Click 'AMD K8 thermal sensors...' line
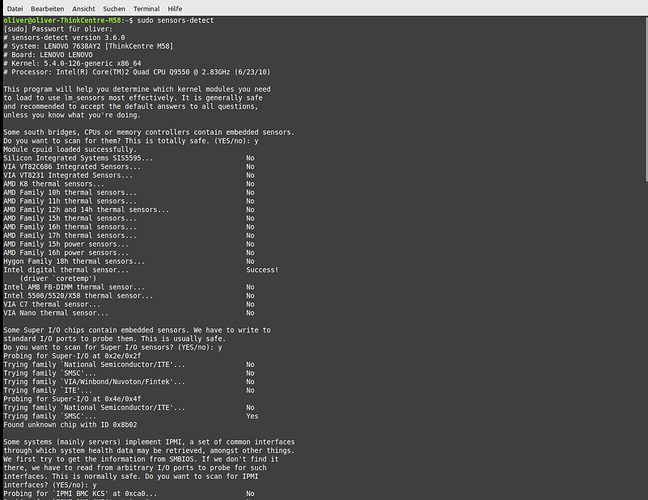Image resolution: width=648 pixels, height=500 pixels. pos(54,184)
